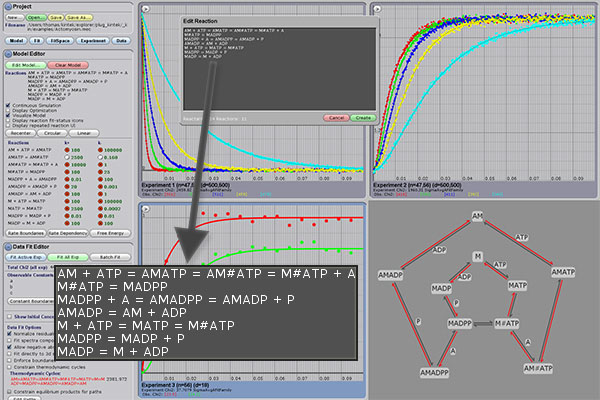This screenshot has height=400, width=600.
Task: Toggle the Visualize Model checkbox
Action: (x=10, y=118)
